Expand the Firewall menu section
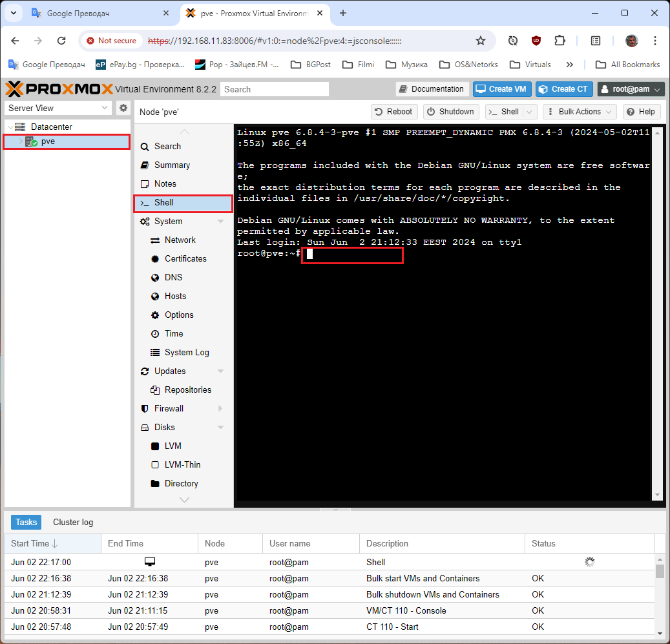The width and height of the screenshot is (670, 644). [x=220, y=409]
